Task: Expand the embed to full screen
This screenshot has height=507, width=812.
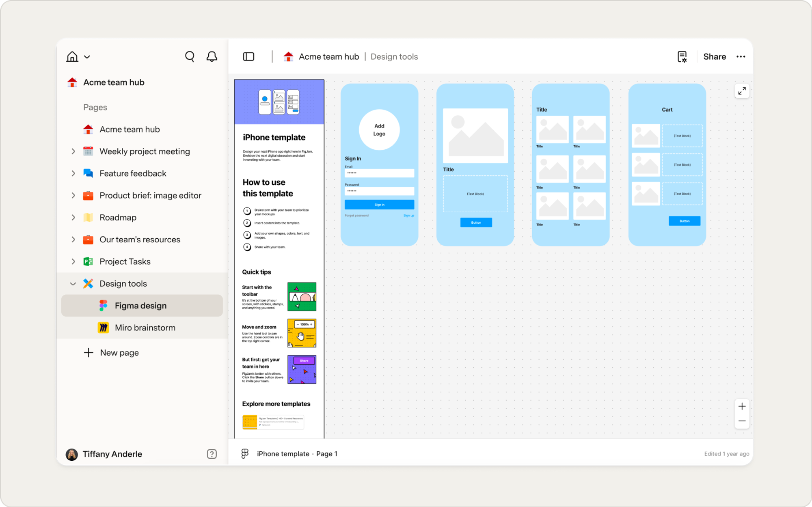Action: (x=742, y=91)
